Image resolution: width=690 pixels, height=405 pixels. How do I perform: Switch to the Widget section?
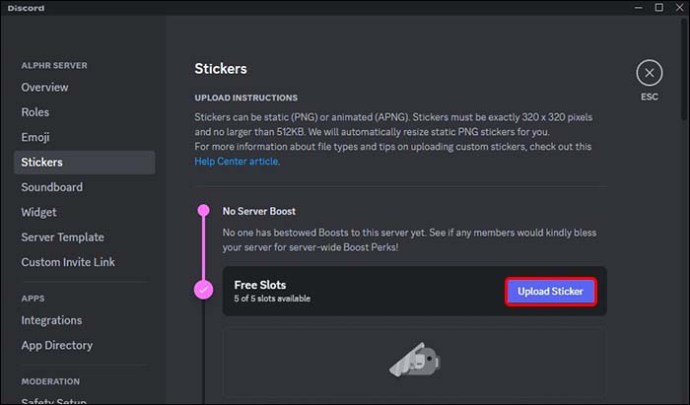pos(39,212)
